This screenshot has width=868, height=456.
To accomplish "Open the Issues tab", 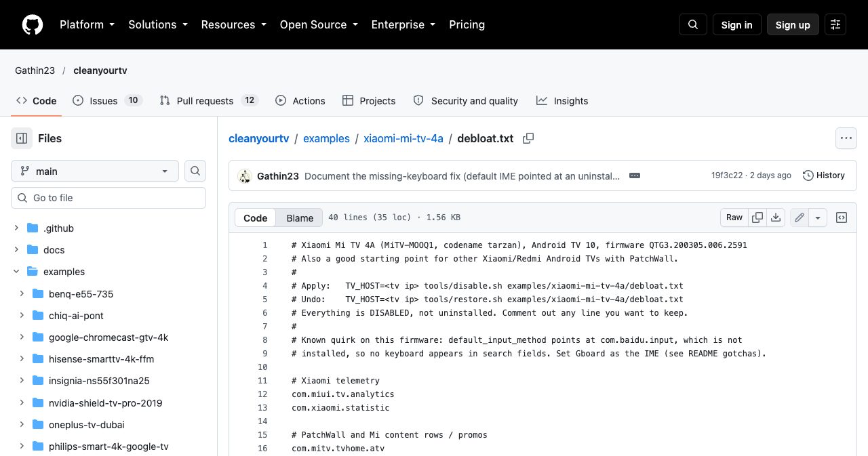I will click(x=106, y=100).
